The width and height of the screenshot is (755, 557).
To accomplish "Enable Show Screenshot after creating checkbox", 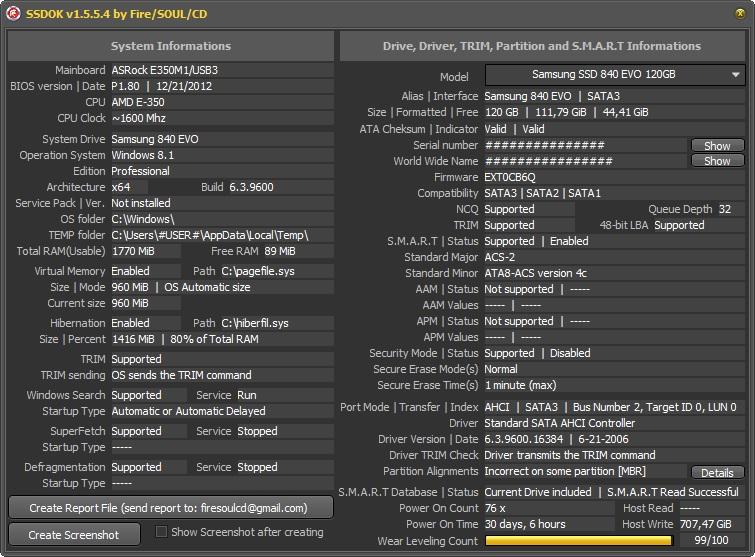I will 161,531.
